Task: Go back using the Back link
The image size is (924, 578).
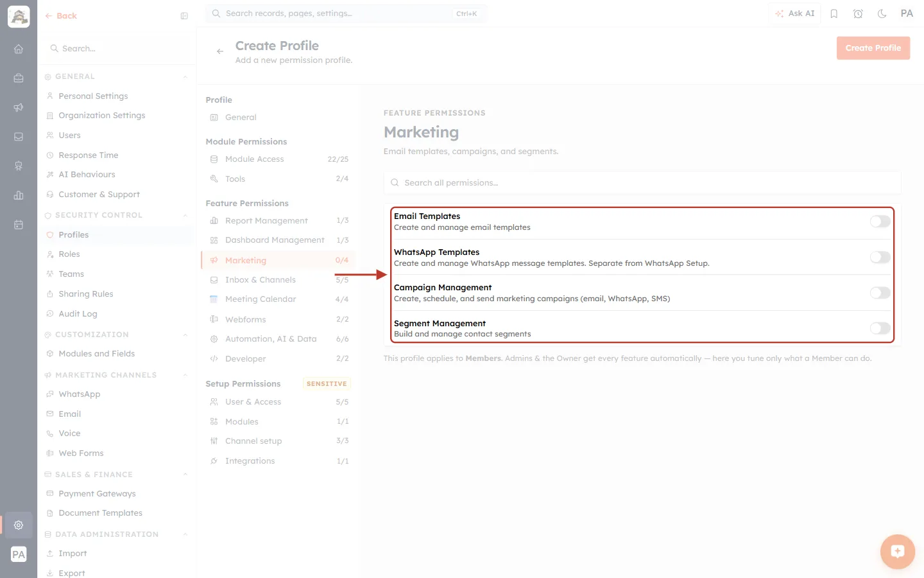Action: [x=61, y=16]
